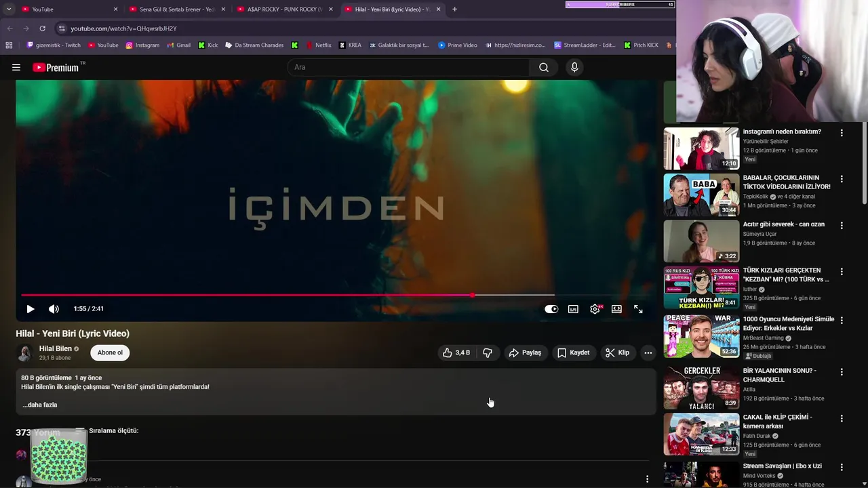
Task: Open StreamLadder bookmark
Action: click(585, 45)
